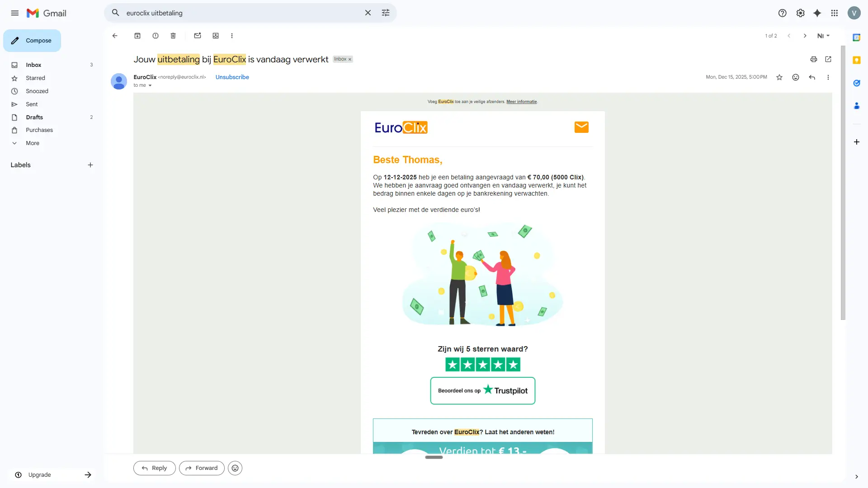Remove the Inbox label from message
The image size is (868, 488).
pyautogui.click(x=350, y=60)
